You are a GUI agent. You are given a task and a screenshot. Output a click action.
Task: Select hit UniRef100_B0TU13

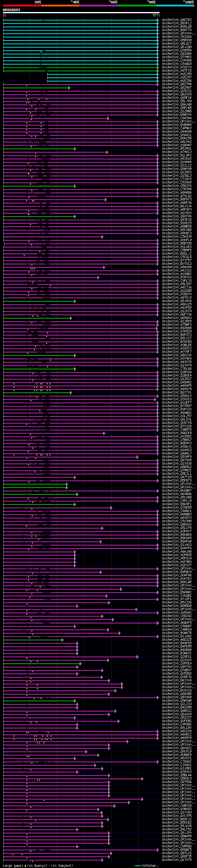[177, 264]
